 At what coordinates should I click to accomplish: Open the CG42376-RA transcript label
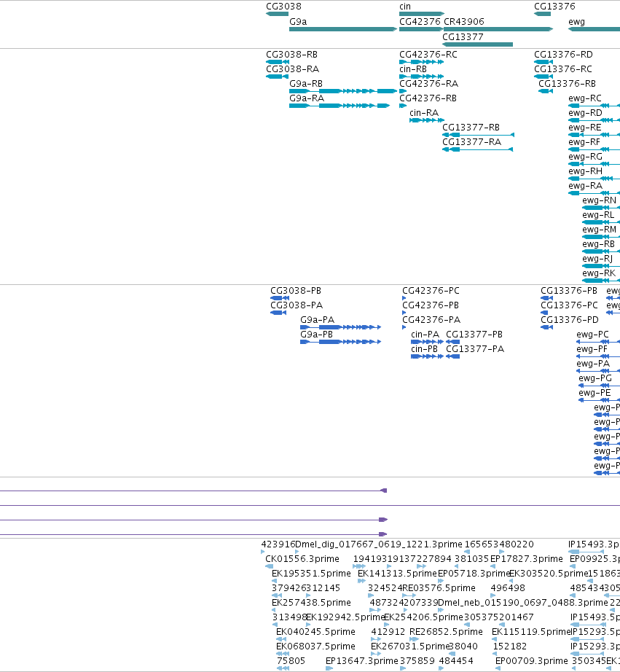coord(429,84)
